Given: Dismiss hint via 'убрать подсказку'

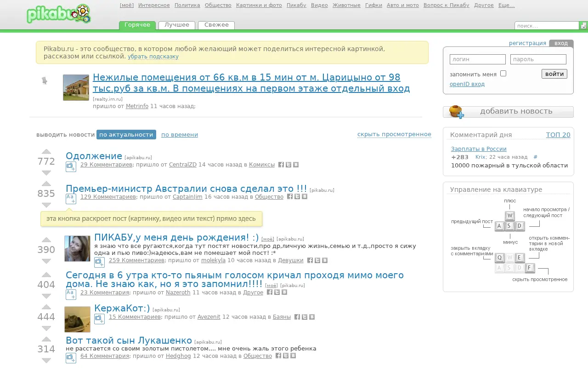Looking at the screenshot, I should [x=153, y=57].
